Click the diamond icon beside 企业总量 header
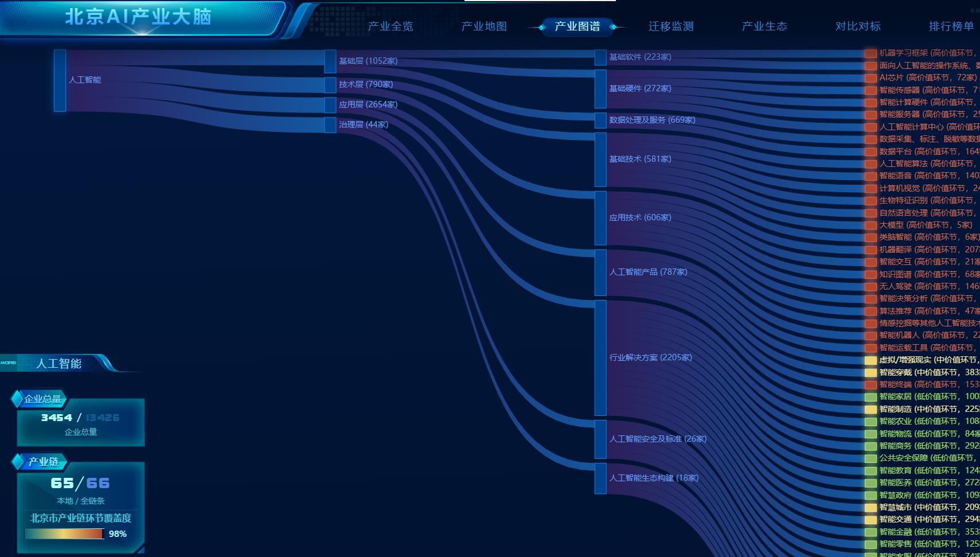The width and height of the screenshot is (980, 557). coord(18,399)
